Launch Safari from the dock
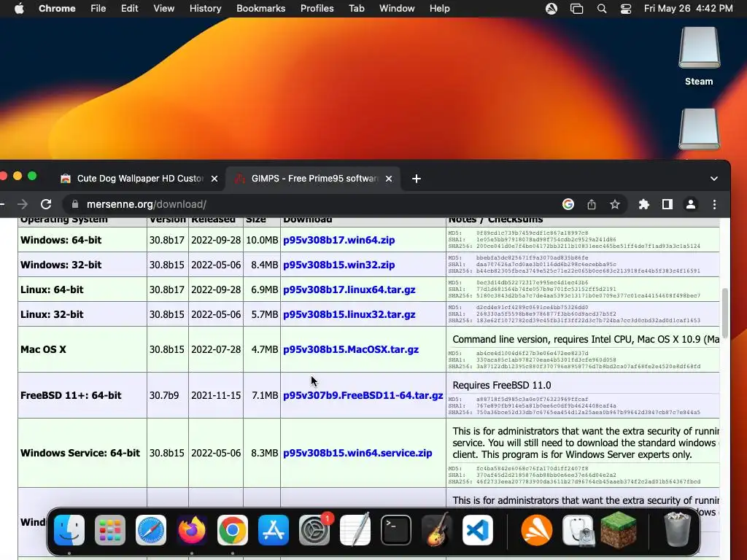 coord(151,530)
